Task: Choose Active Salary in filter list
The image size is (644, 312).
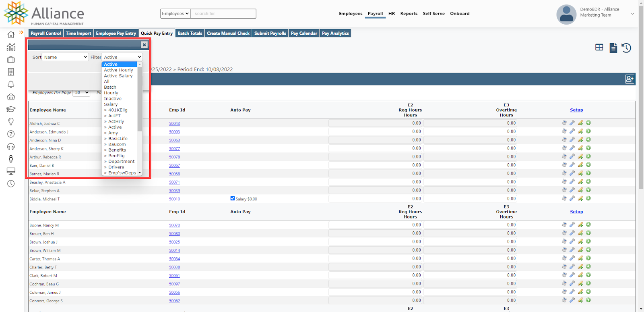Action: 118,76
